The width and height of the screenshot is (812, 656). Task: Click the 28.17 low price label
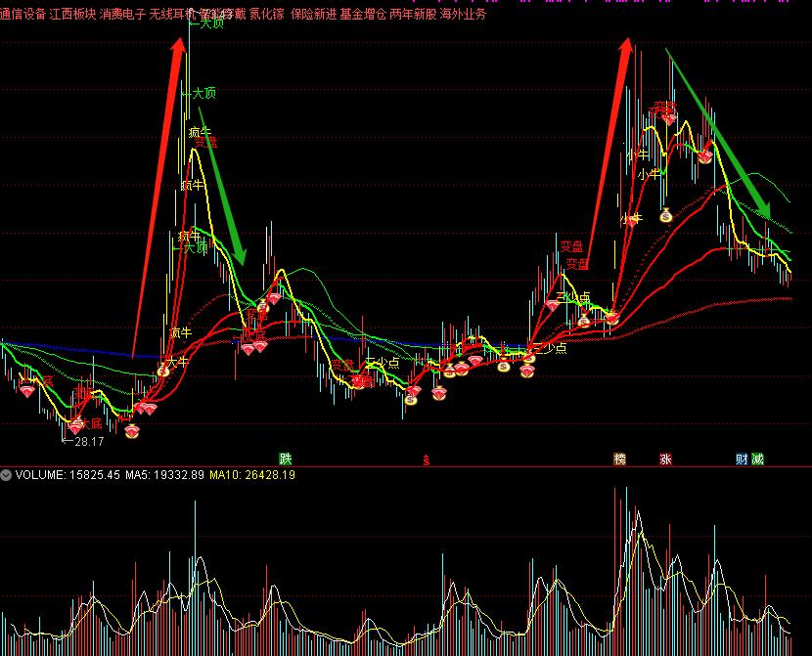point(88,442)
